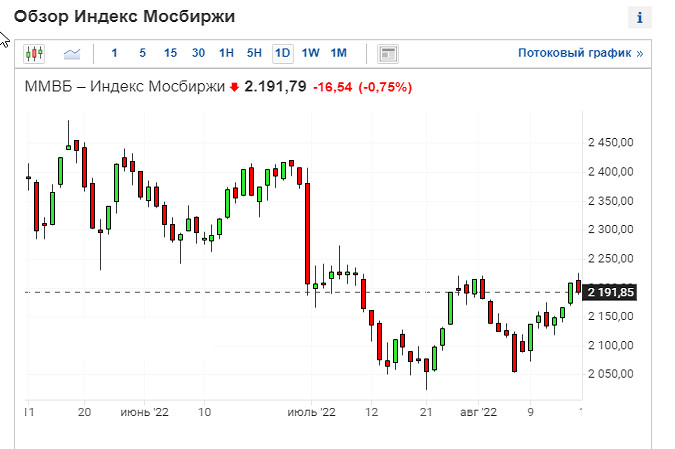This screenshot has width=675, height=449.
Task: Switch chart to 1M monthly interval
Action: (338, 53)
